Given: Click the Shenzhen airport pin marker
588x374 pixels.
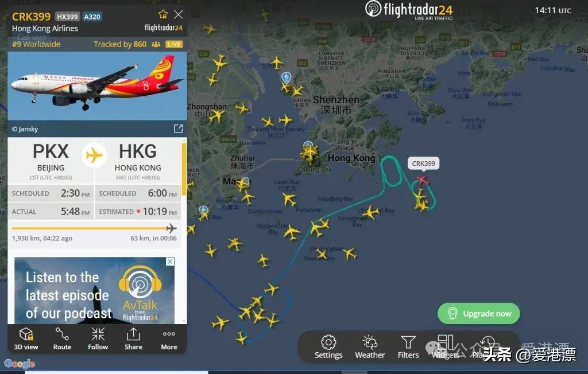Looking at the screenshot, I should tap(286, 77).
